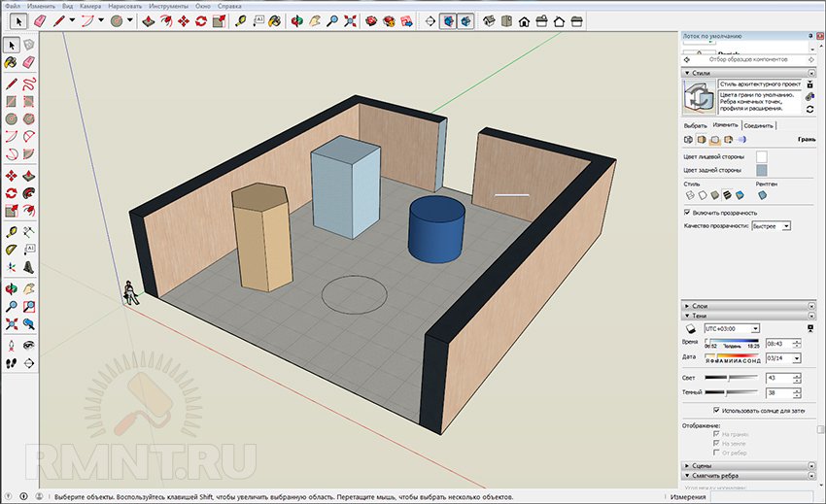
Task: Switch to the 'Выбрать' tab in Styles
Action: [x=696, y=125]
